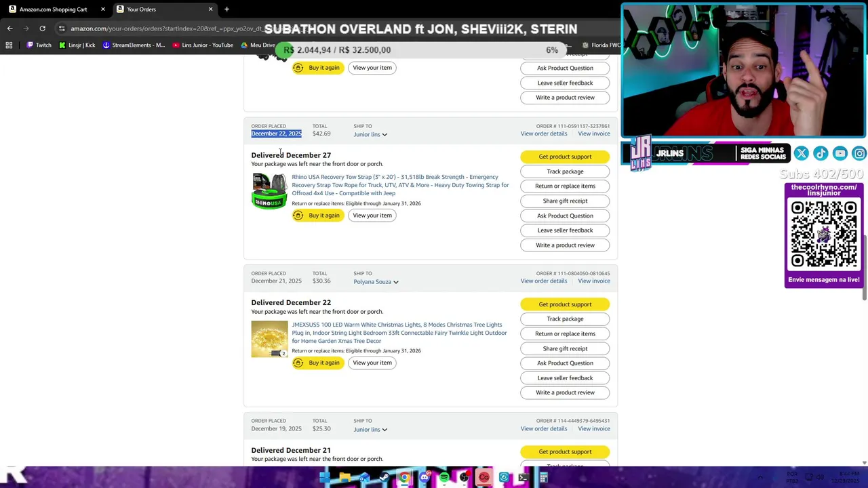Leave seller feedback for tow strap order
Viewport: 868px width, 488px height.
point(565,230)
